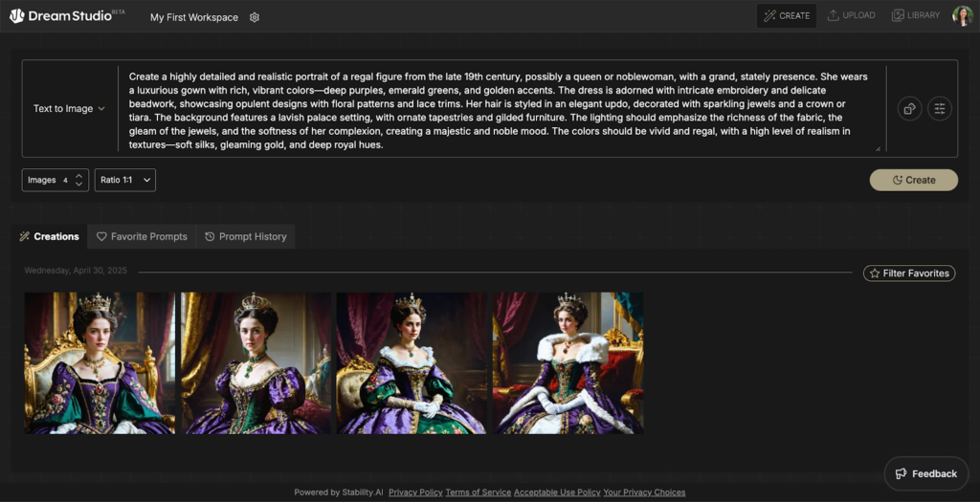Viewport: 980px width, 502px height.
Task: Toggle the Filter Favorites button
Action: [909, 273]
